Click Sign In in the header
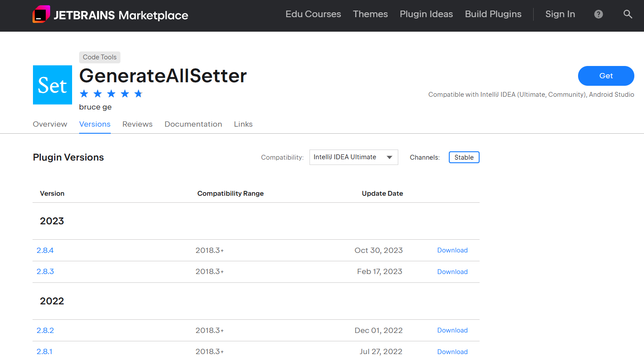This screenshot has width=644, height=362. (560, 14)
